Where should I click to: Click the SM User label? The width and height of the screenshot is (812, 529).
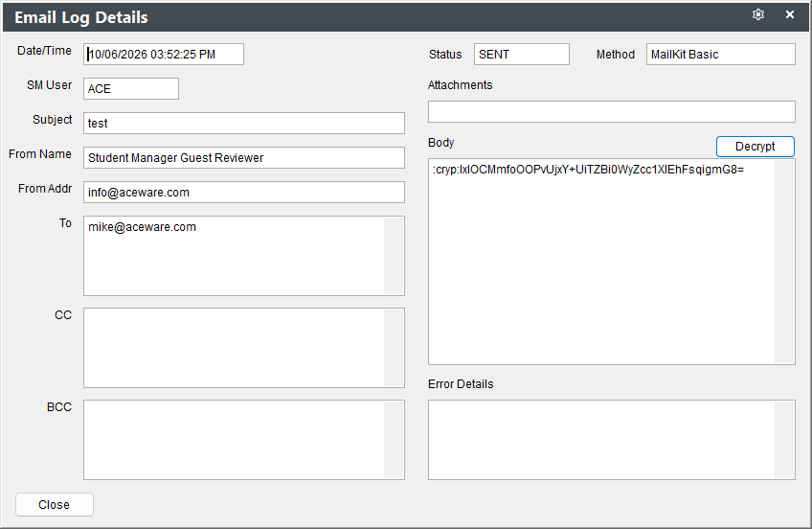49,85
